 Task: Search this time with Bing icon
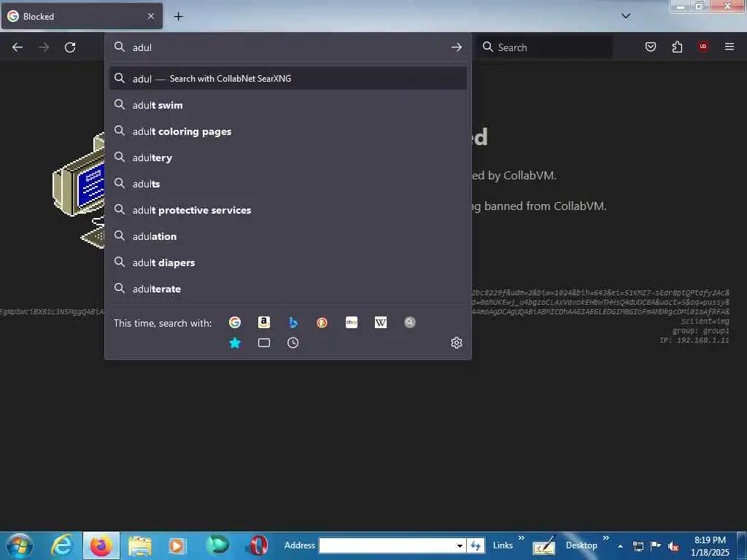coord(293,322)
